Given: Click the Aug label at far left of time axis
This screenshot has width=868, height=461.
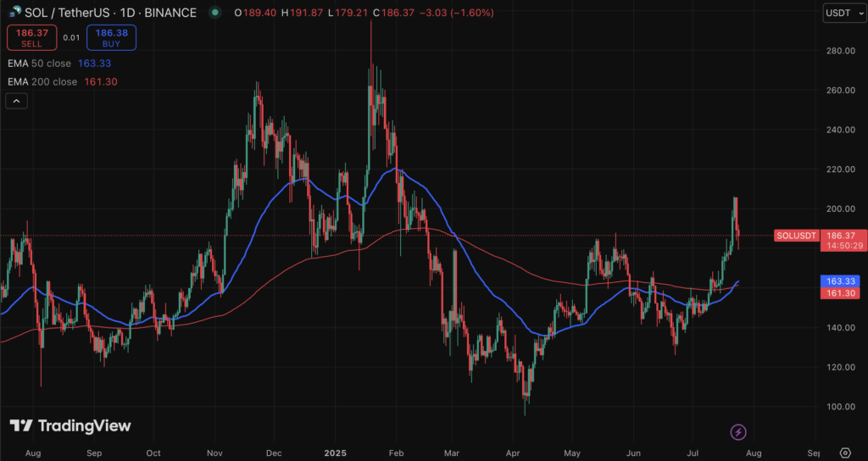Looking at the screenshot, I should (x=33, y=453).
